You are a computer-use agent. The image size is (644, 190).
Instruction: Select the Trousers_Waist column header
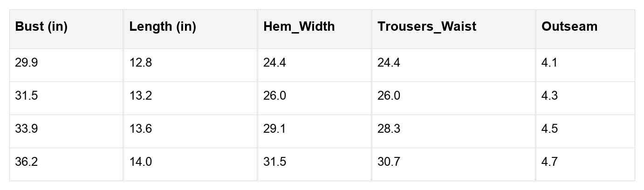coord(427,27)
